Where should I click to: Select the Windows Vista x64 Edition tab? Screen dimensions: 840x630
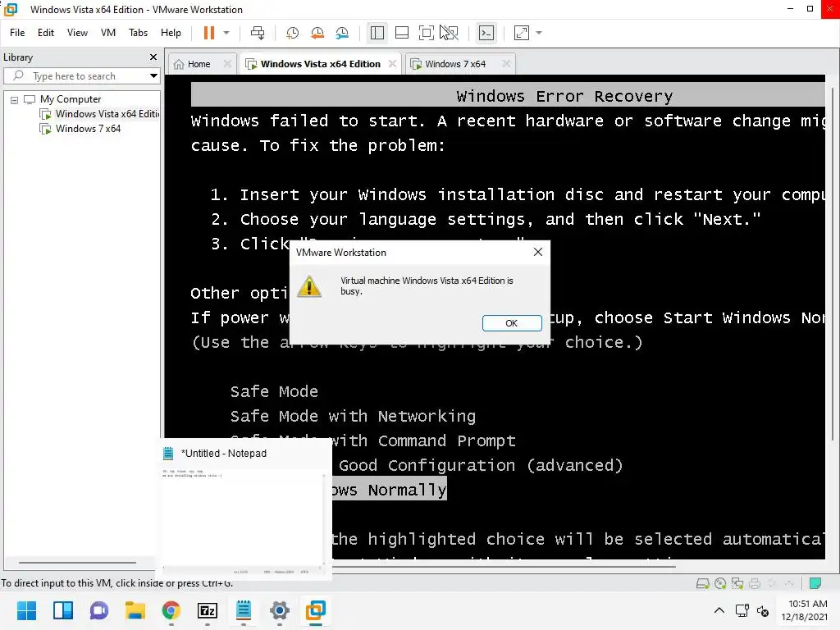321,64
